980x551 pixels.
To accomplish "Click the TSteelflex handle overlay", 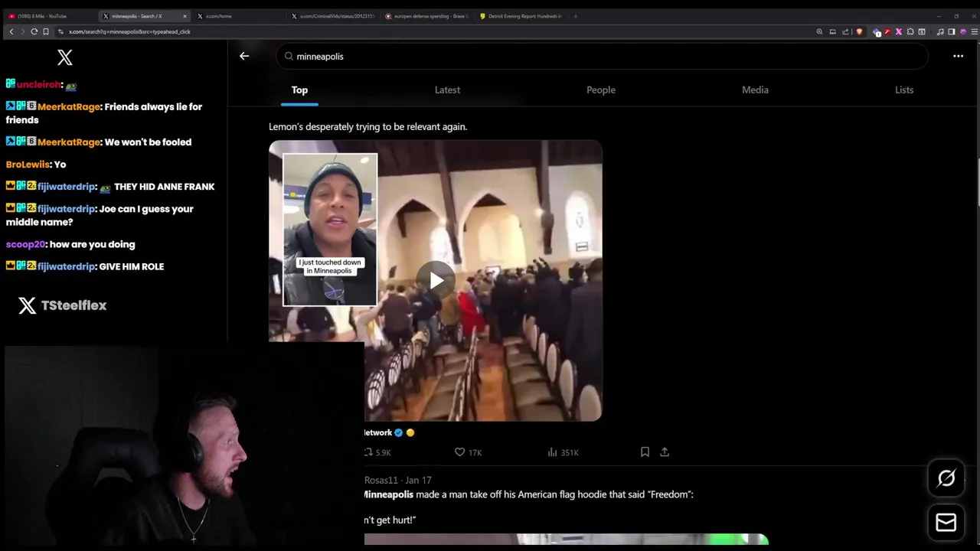I will (63, 305).
